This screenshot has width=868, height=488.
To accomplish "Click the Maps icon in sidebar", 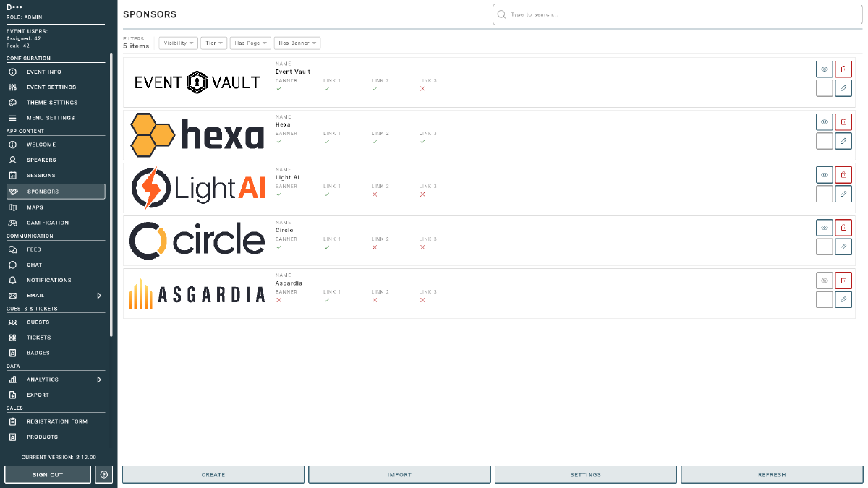I will 12,207.
